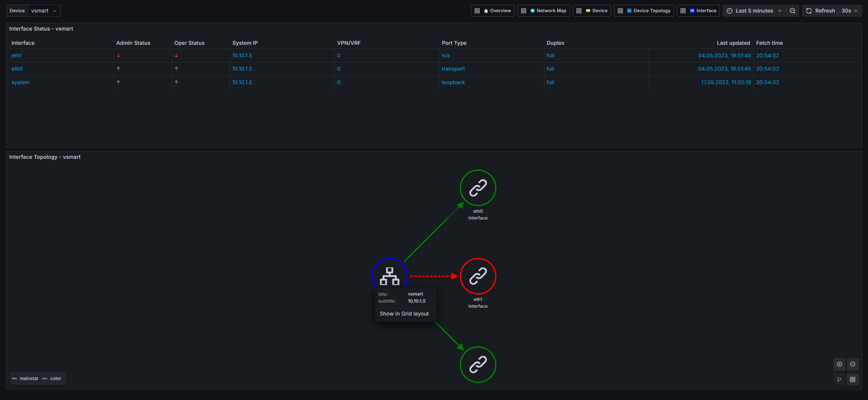868x400 pixels.
Task: Click the zoom out time range icon
Action: pos(793,11)
